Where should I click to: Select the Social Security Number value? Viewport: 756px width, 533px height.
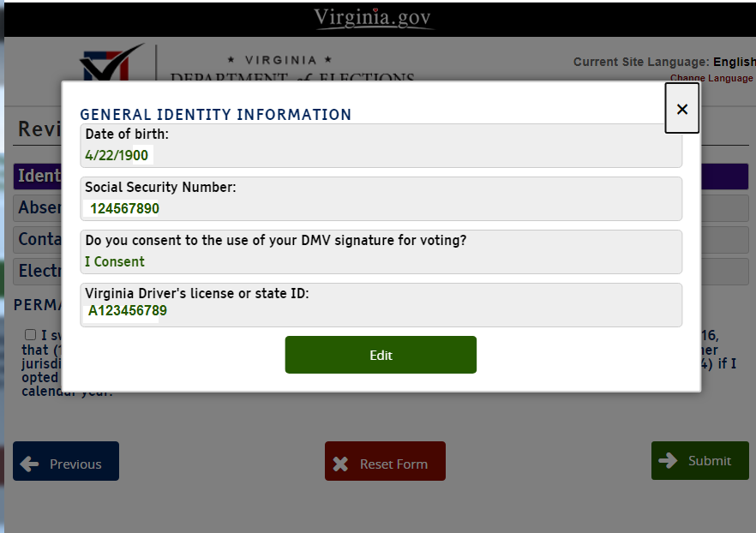tap(125, 208)
